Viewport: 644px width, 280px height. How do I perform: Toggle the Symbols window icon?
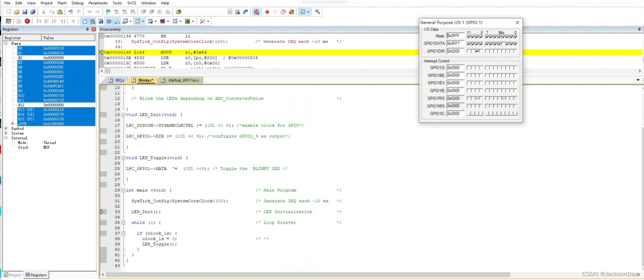(x=101, y=21)
